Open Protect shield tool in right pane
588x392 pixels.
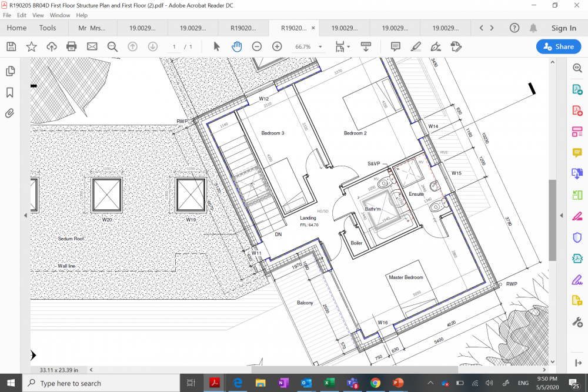click(x=577, y=237)
